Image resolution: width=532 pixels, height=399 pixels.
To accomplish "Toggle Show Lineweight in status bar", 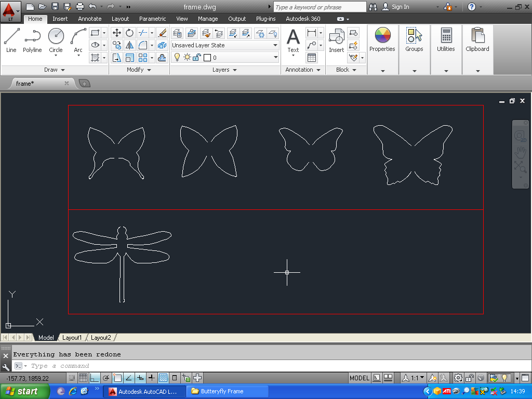I will coord(152,378).
